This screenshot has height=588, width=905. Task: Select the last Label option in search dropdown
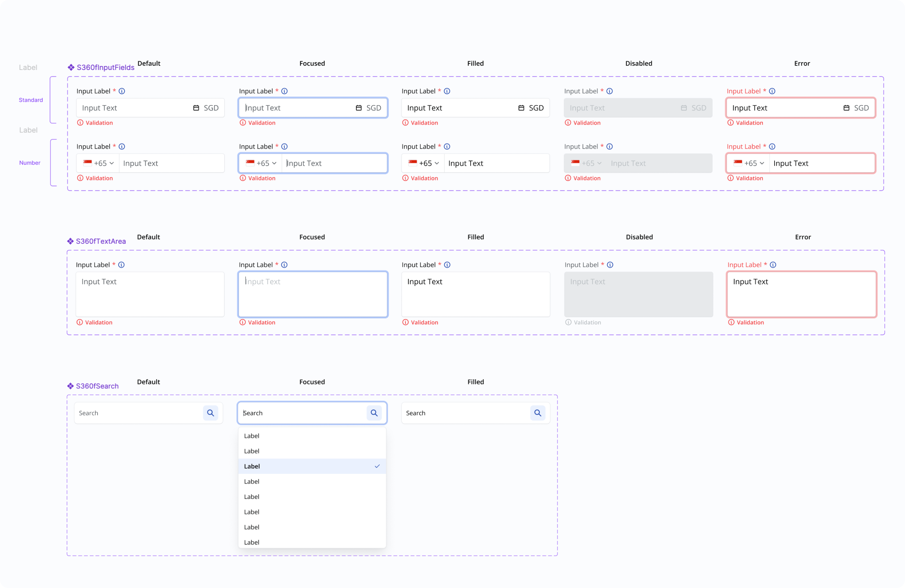pos(312,542)
